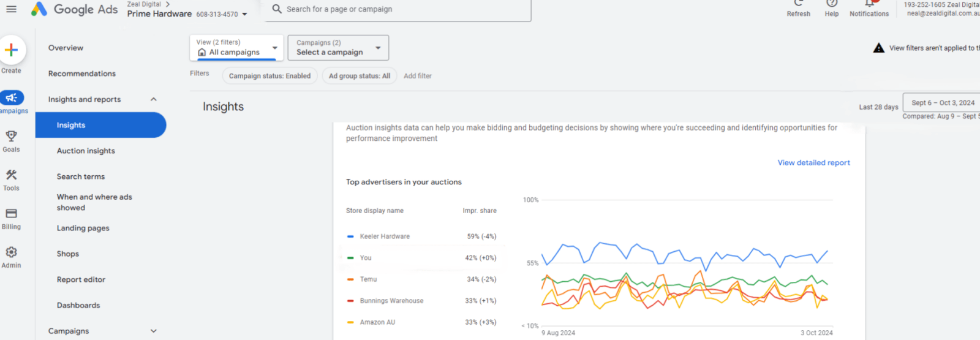Click the green You legend marker
Image resolution: width=980 pixels, height=340 pixels.
pyautogui.click(x=350, y=258)
